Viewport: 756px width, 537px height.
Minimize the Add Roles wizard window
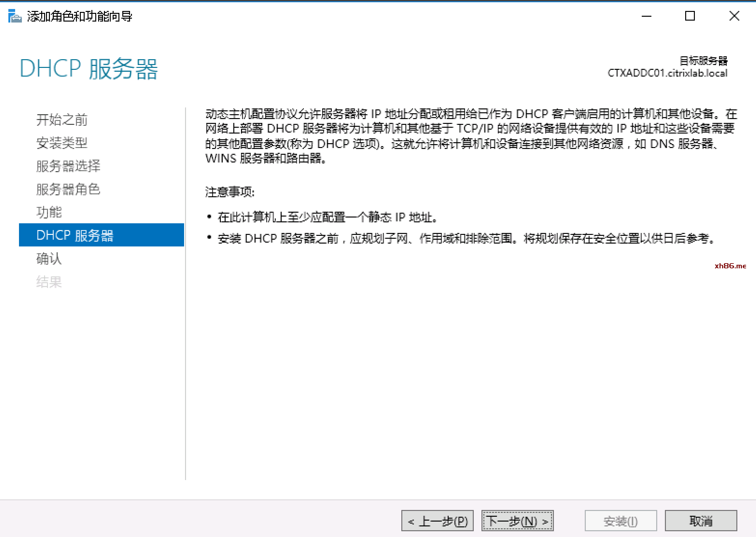pos(646,16)
